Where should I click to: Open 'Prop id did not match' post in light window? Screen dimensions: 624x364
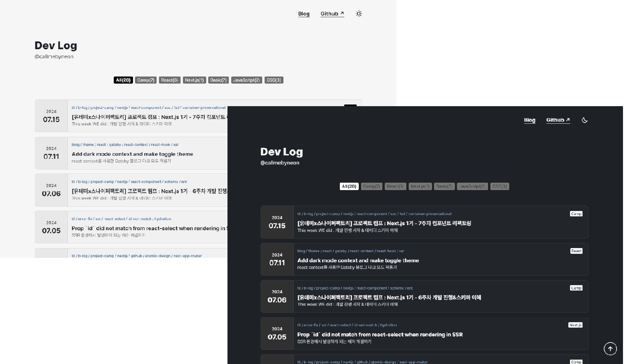149,228
